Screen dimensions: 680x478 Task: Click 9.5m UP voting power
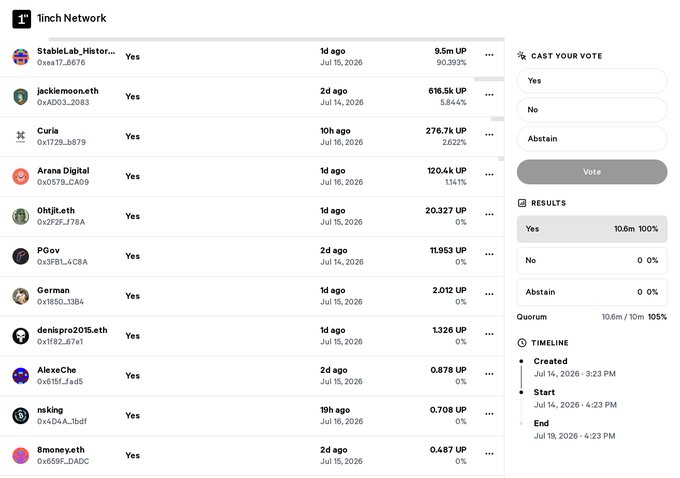click(450, 51)
